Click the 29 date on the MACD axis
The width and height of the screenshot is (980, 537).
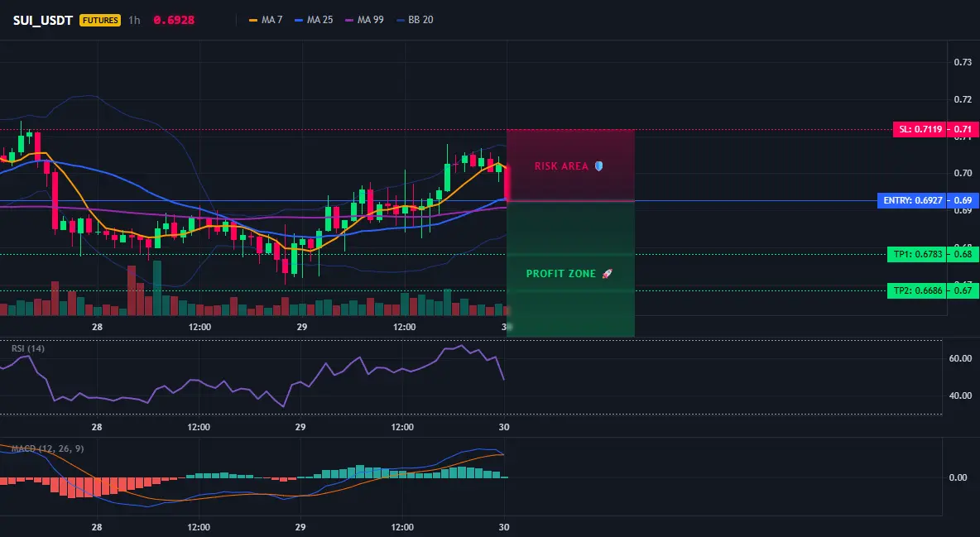click(x=300, y=527)
